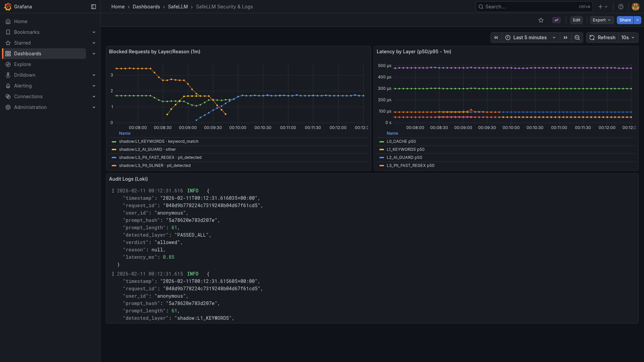Open blue color swatch for shadow:L3_PII_FAST_REGEX
The width and height of the screenshot is (644, 362).
114,158
